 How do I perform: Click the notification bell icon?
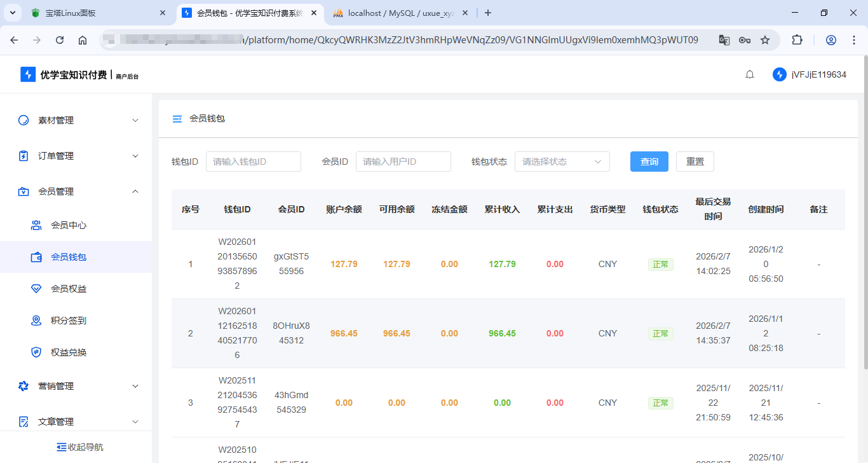pyautogui.click(x=750, y=74)
